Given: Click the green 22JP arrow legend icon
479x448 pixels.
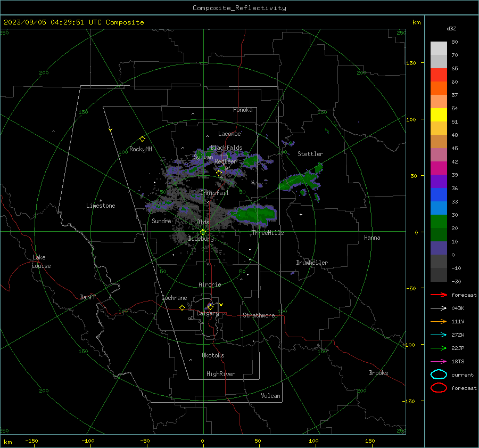Looking at the screenshot, I should pyautogui.click(x=439, y=348).
